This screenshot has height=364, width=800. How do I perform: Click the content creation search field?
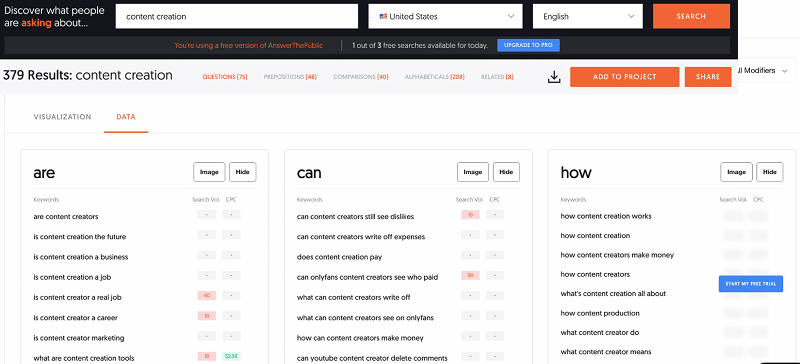pos(237,16)
